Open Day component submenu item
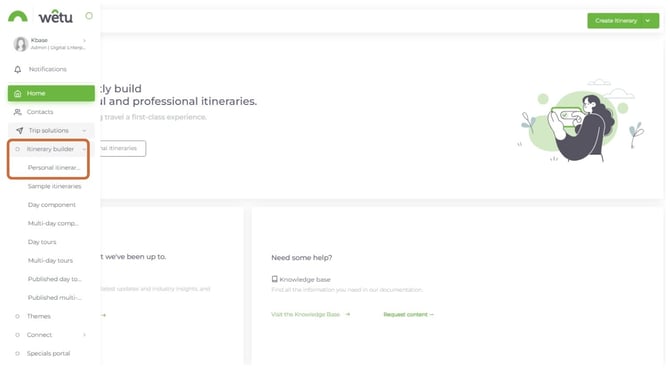The height and width of the screenshot is (372, 670). (52, 205)
